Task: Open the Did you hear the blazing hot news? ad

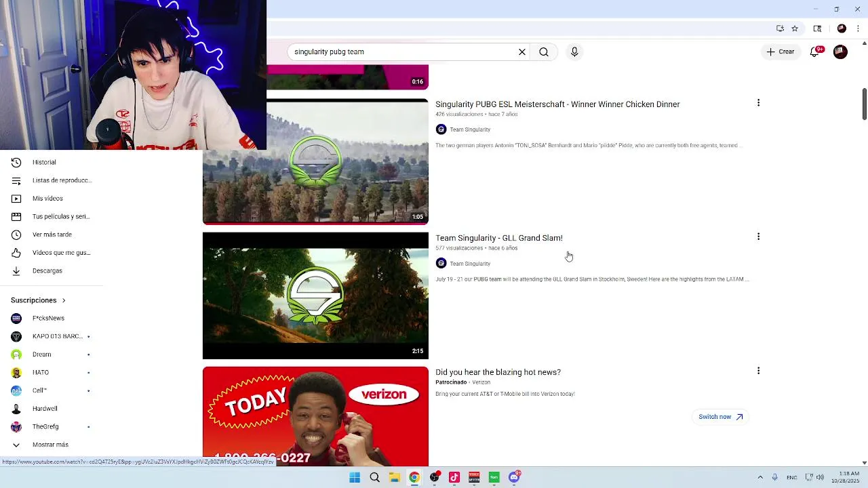Action: click(x=498, y=372)
